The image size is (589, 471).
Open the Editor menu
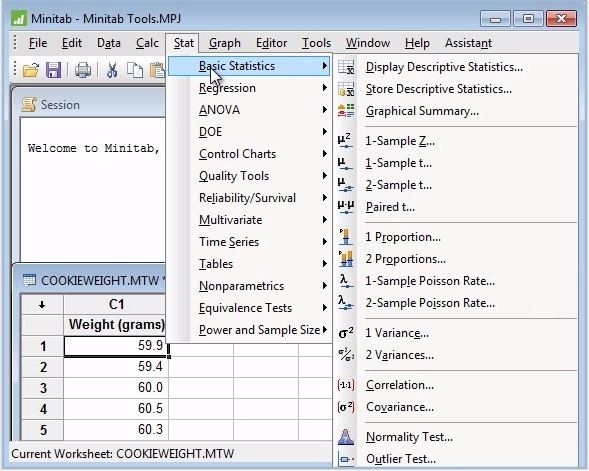pos(272,43)
